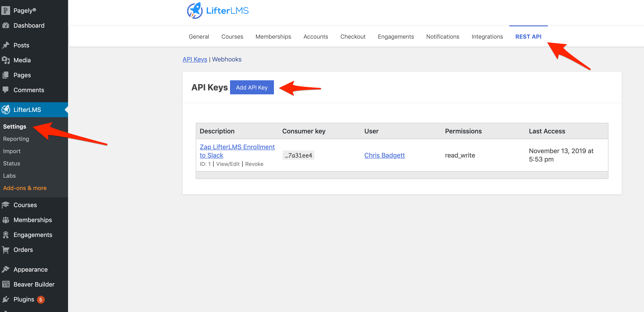Viewport: 644px width, 312px height.
Task: Click the Plugins update count badge
Action: click(41, 299)
